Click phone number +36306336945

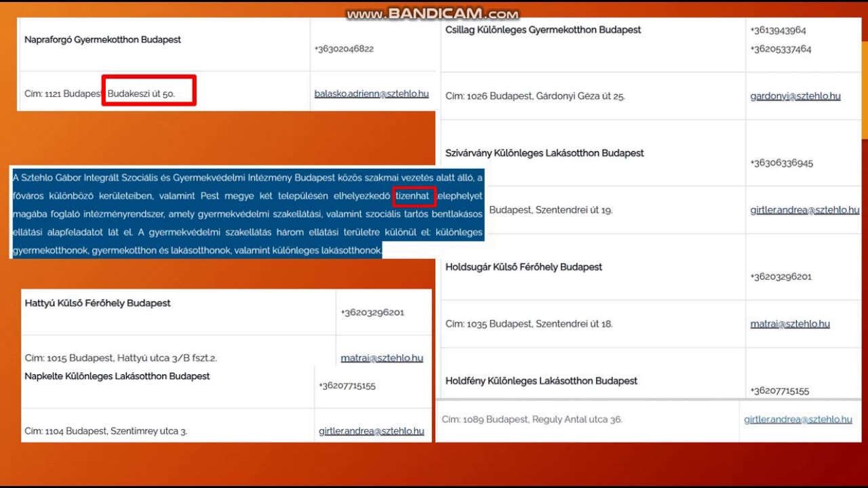point(781,163)
